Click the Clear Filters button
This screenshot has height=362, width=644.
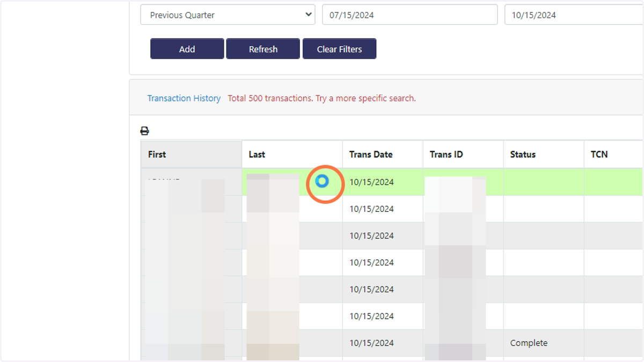[x=339, y=49]
